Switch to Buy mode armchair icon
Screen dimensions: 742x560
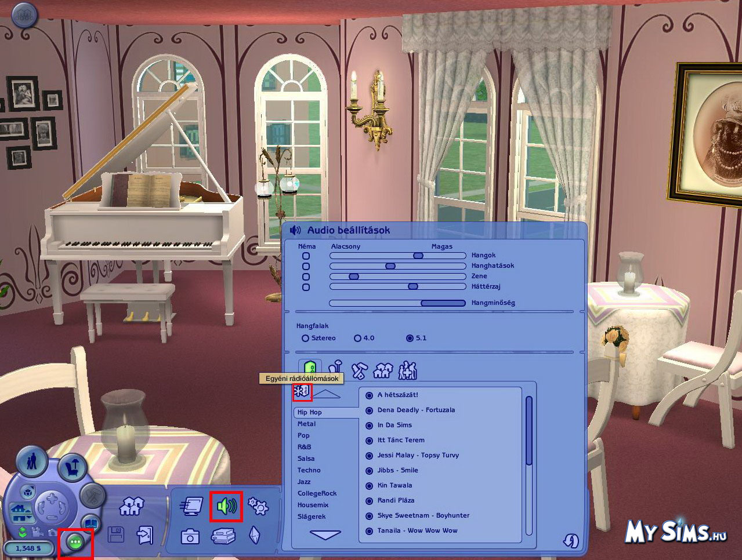click(x=73, y=468)
